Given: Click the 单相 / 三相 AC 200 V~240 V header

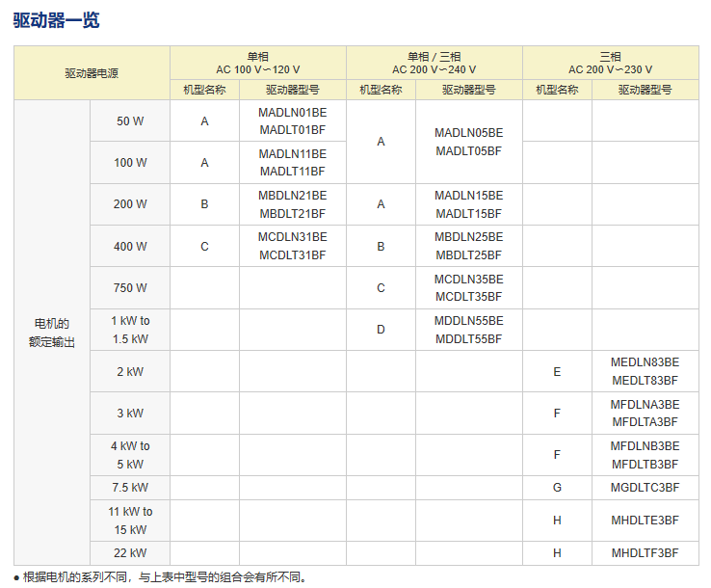Looking at the screenshot, I should [434, 63].
